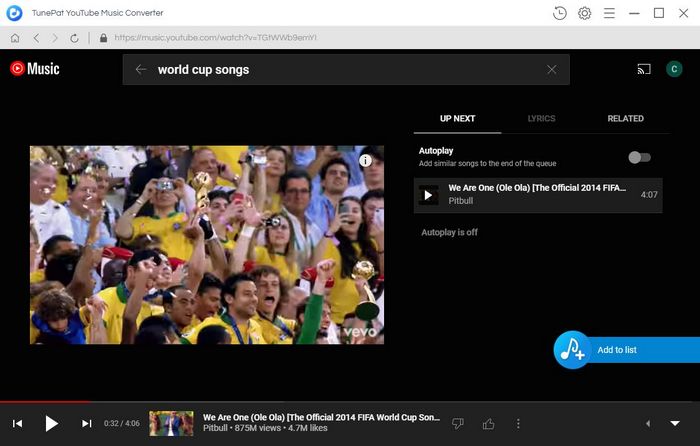The width and height of the screenshot is (700, 446).
Task: Toggle the Autoplay switch
Action: point(639,157)
